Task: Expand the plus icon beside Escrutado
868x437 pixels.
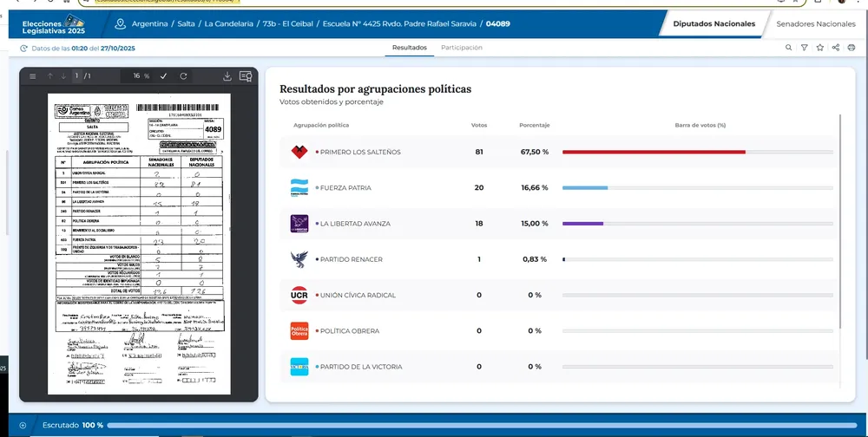Action: click(x=23, y=426)
